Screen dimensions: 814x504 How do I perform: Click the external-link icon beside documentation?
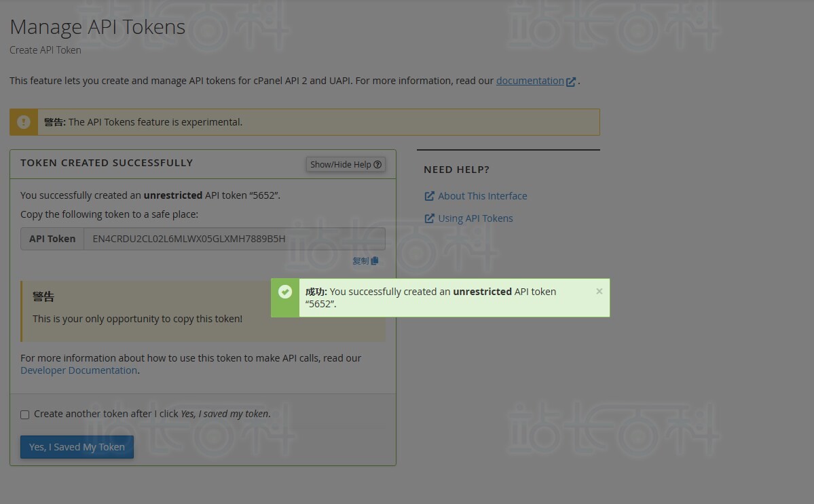pyautogui.click(x=571, y=81)
